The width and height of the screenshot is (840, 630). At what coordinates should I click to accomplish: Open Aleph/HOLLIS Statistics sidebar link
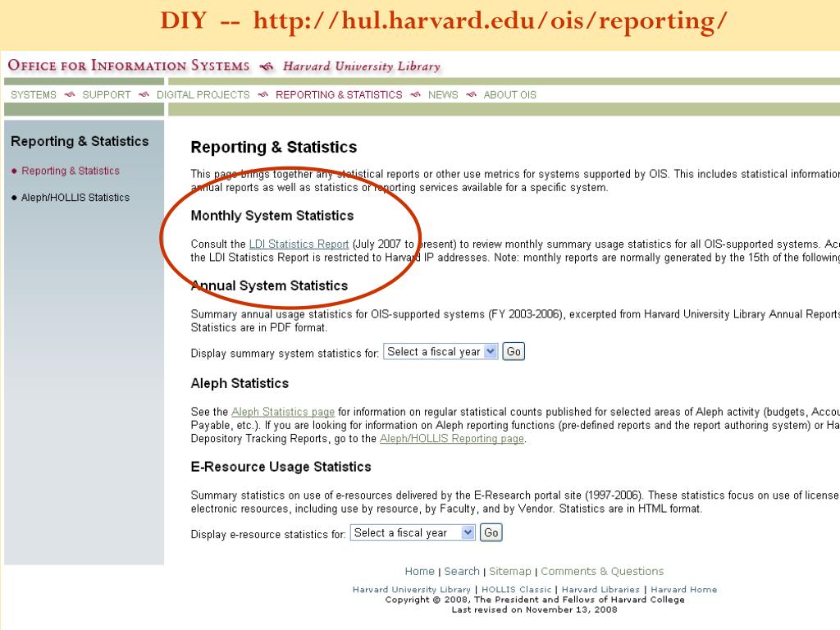(75, 198)
